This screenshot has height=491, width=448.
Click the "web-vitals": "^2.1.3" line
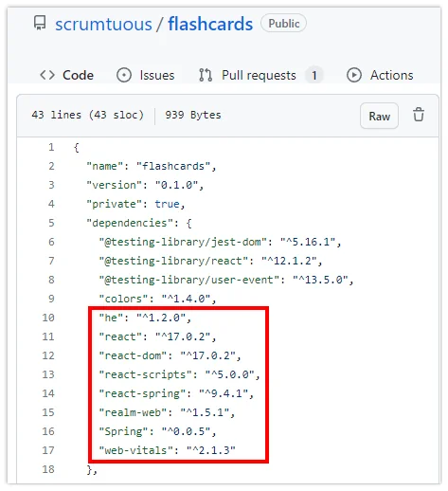[x=167, y=450]
